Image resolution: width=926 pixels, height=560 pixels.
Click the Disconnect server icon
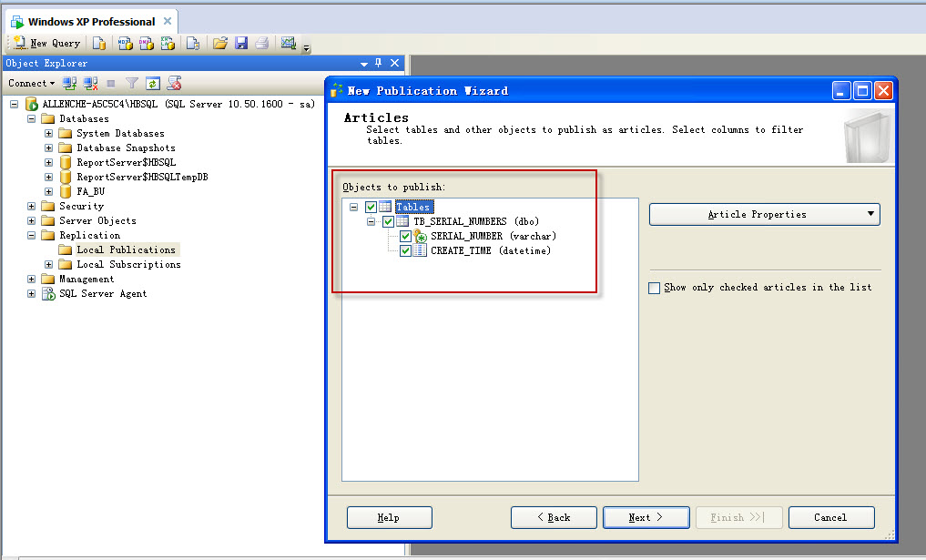[90, 83]
